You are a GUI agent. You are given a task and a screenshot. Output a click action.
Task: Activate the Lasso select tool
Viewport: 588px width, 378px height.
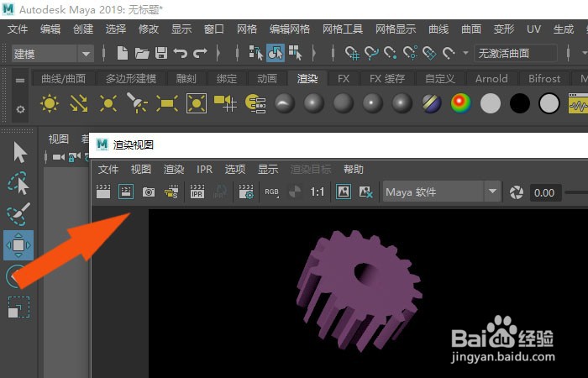(x=18, y=182)
